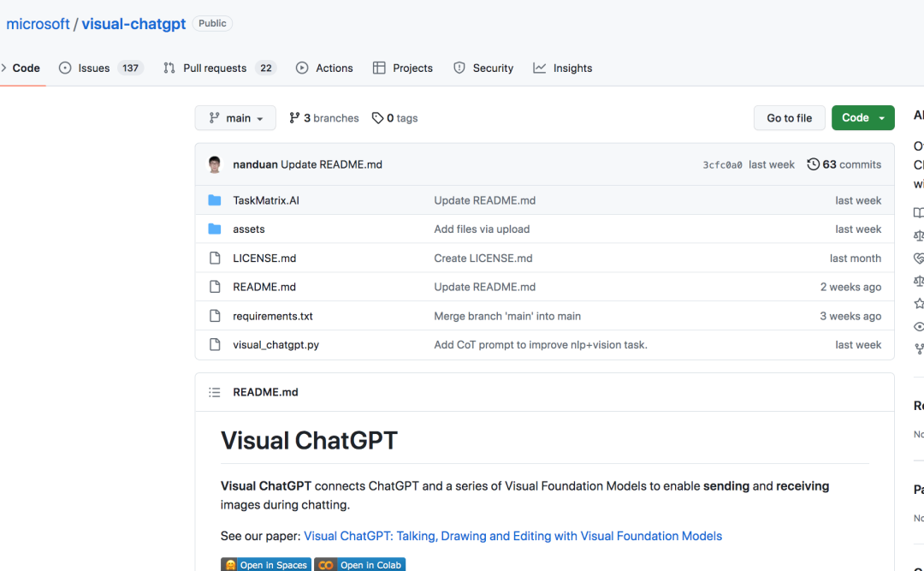Click the Issues circle-dot icon
Viewport: 924px width, 571px height.
point(65,68)
